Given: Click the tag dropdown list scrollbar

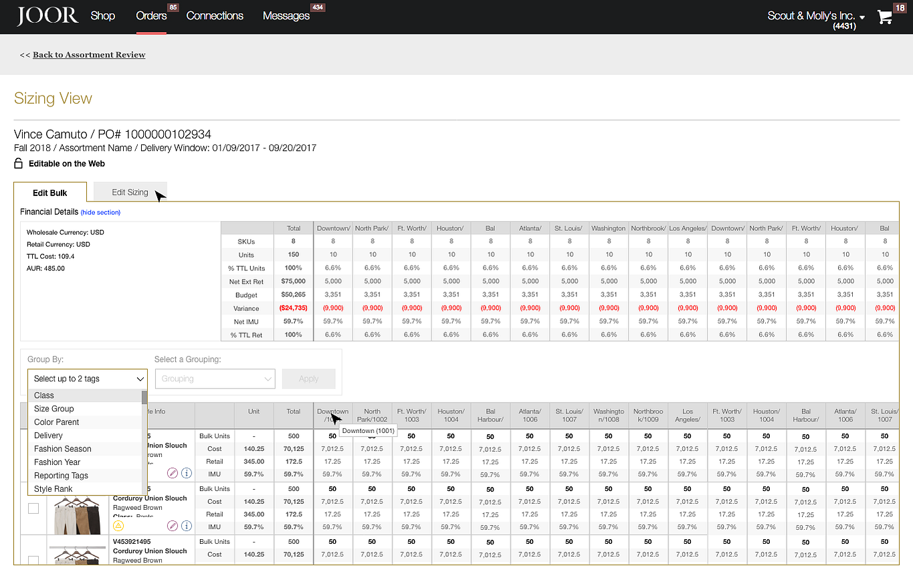Looking at the screenshot, I should tap(144, 397).
